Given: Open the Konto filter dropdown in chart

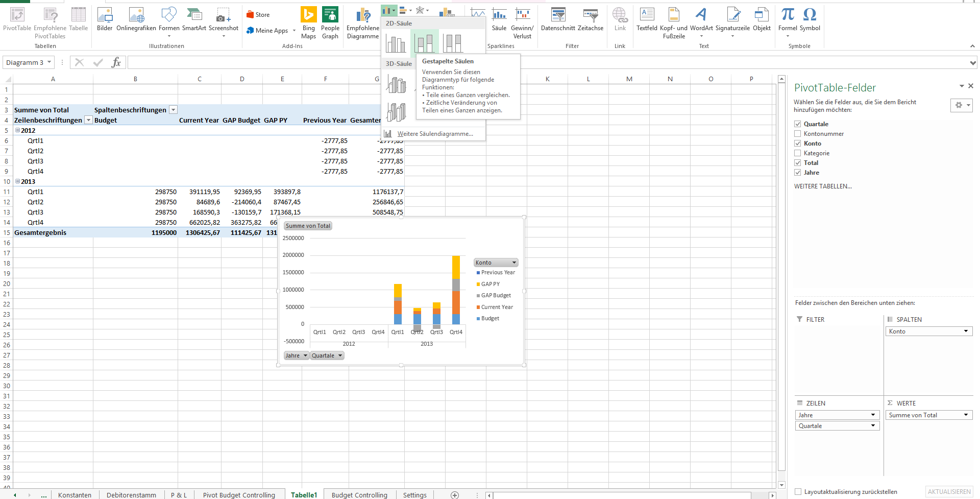Looking at the screenshot, I should (x=514, y=263).
